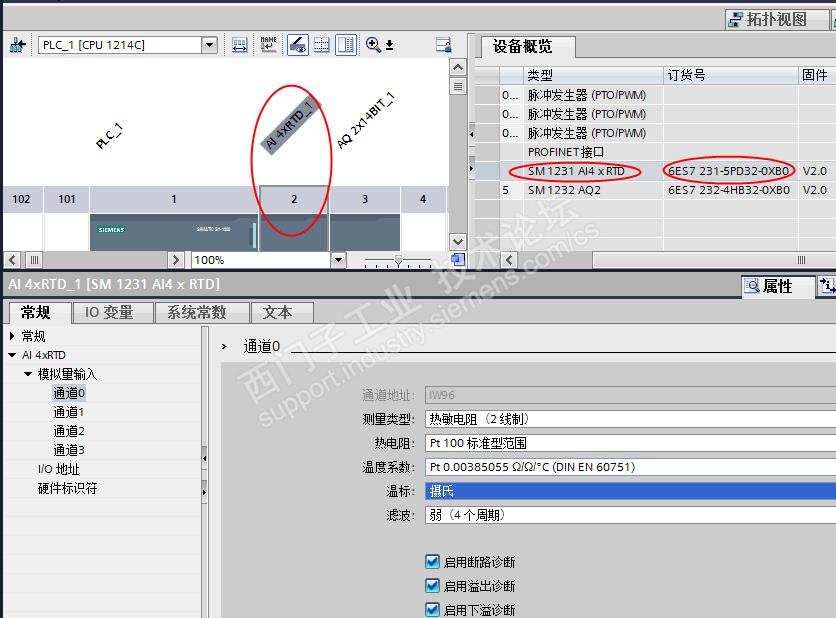
Task: Expand the 常规 tree node
Action: [x=12, y=336]
